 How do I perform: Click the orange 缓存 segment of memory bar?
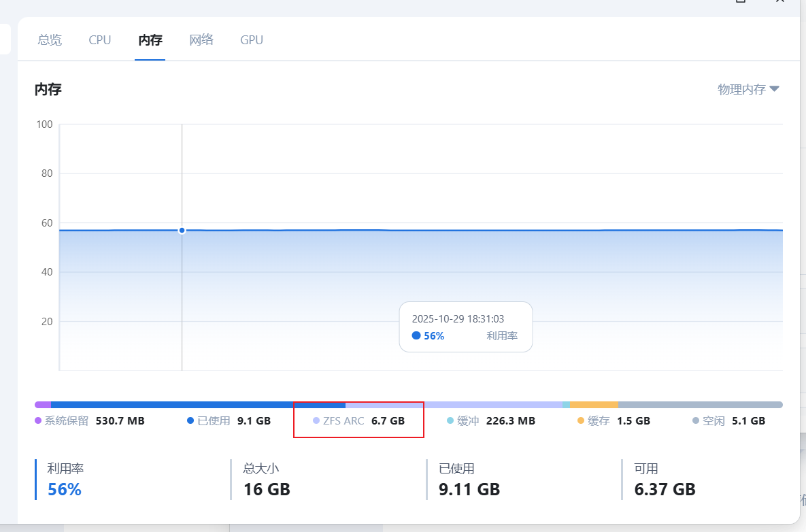pyautogui.click(x=594, y=405)
